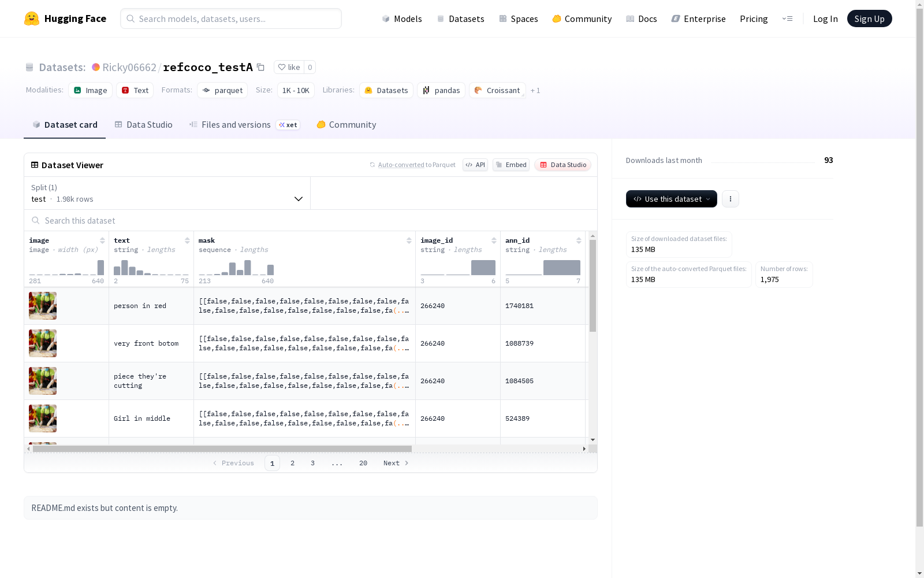Go to page 2 of the table
The width and height of the screenshot is (924, 578).
(x=293, y=463)
